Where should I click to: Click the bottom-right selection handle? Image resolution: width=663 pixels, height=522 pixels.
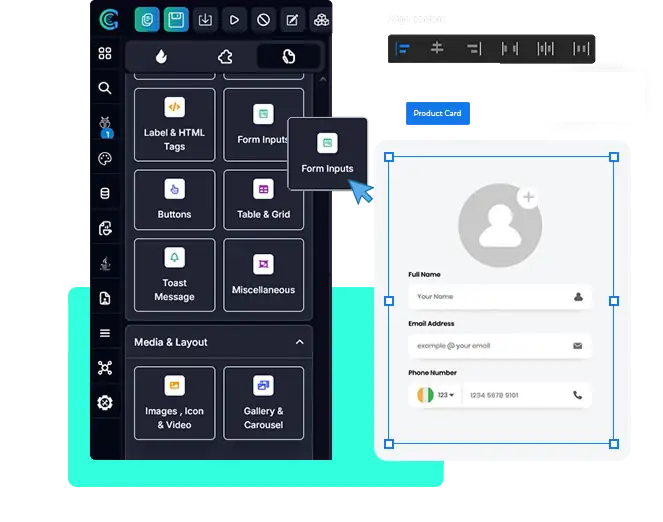tap(614, 444)
